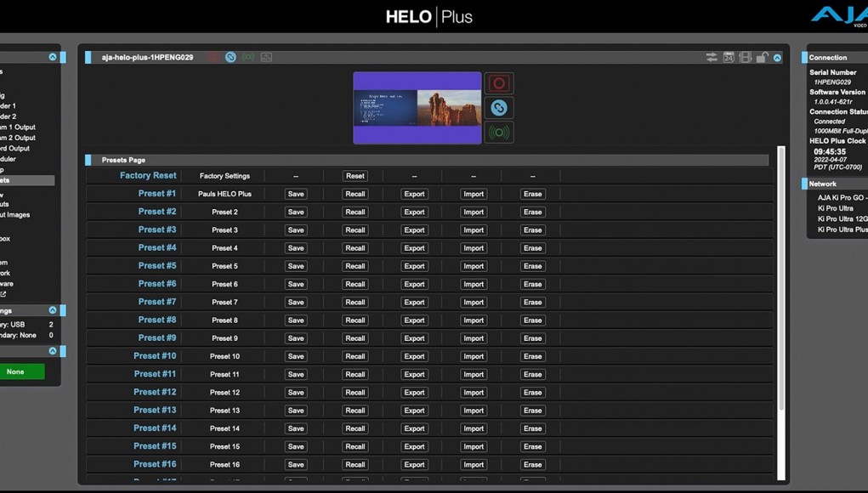The width and height of the screenshot is (868, 493).
Task: Click the serial number 1HPENG029 value
Action: coord(832,82)
